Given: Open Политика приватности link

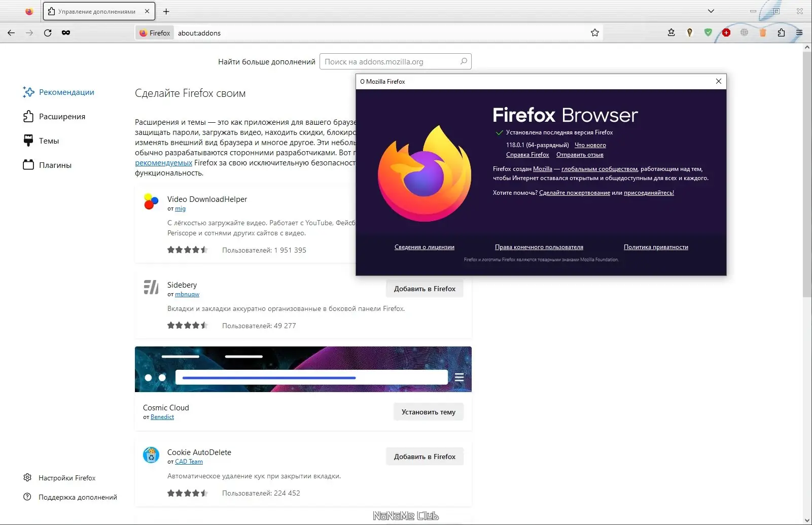Looking at the screenshot, I should coord(656,247).
